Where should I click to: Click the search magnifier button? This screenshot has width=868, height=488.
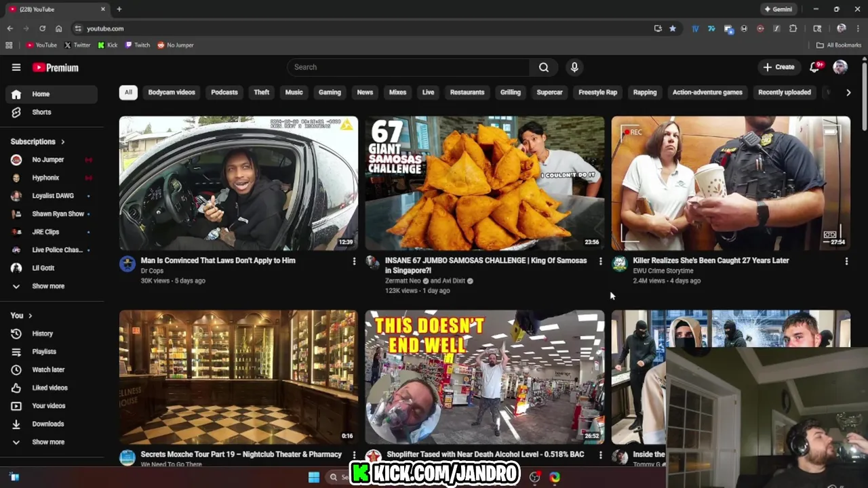tap(544, 67)
